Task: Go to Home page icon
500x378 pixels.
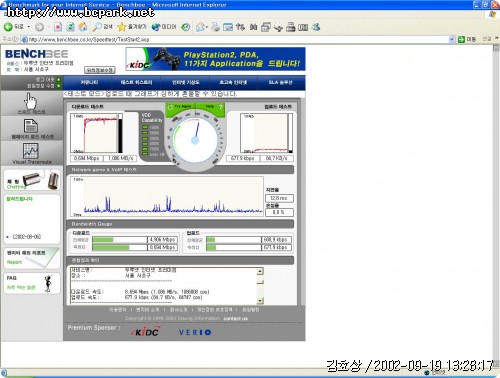Action: click(83, 27)
